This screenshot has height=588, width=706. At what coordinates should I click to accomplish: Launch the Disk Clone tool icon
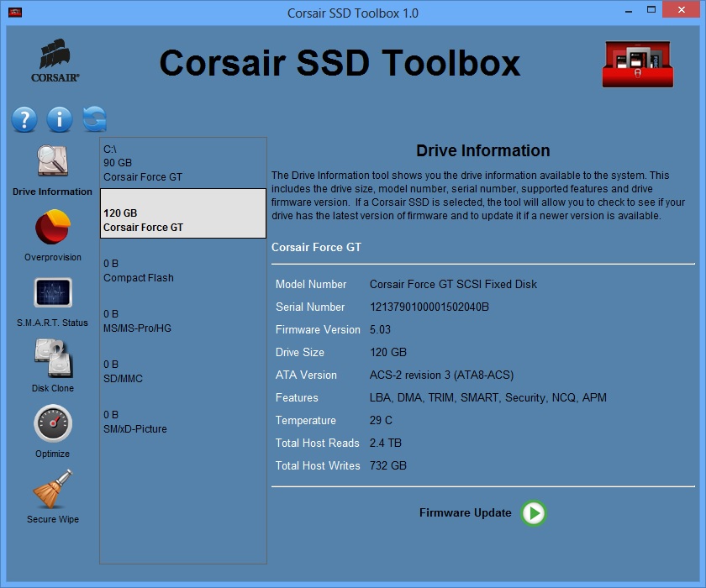(53, 358)
